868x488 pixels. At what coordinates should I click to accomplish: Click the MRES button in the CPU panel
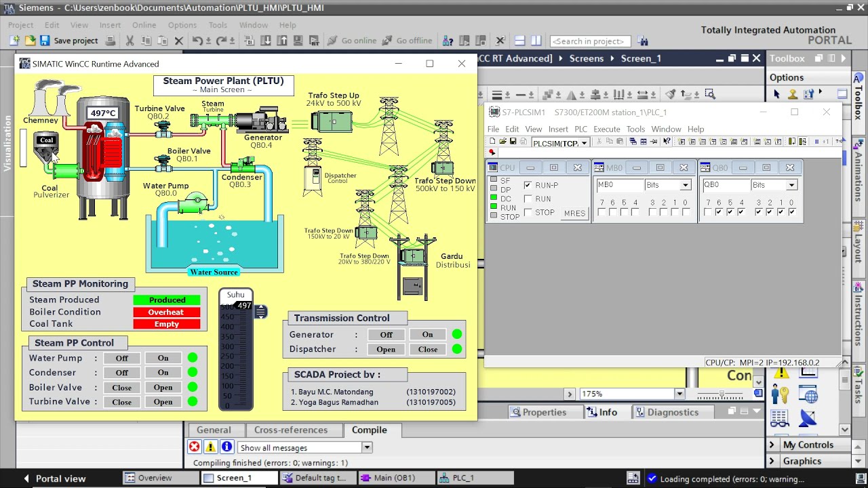point(574,213)
